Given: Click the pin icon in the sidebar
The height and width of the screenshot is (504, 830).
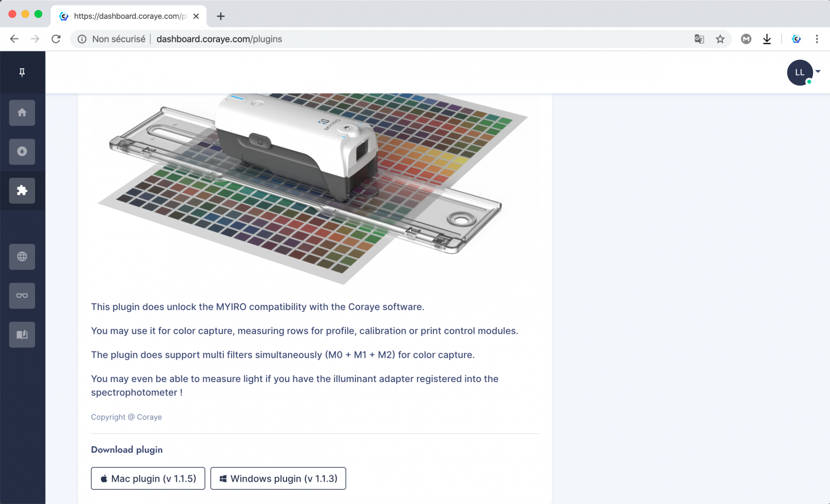Looking at the screenshot, I should (22, 73).
